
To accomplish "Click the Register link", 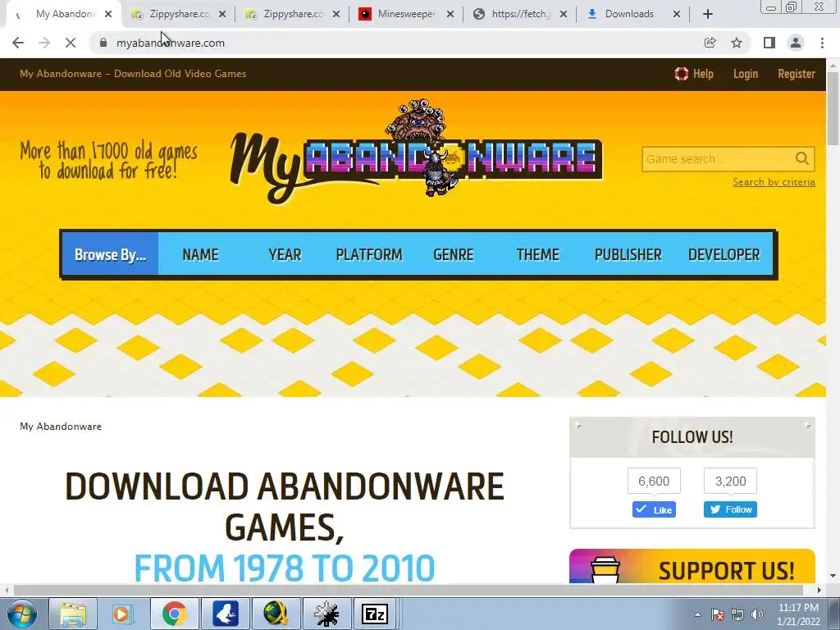I will [x=796, y=74].
